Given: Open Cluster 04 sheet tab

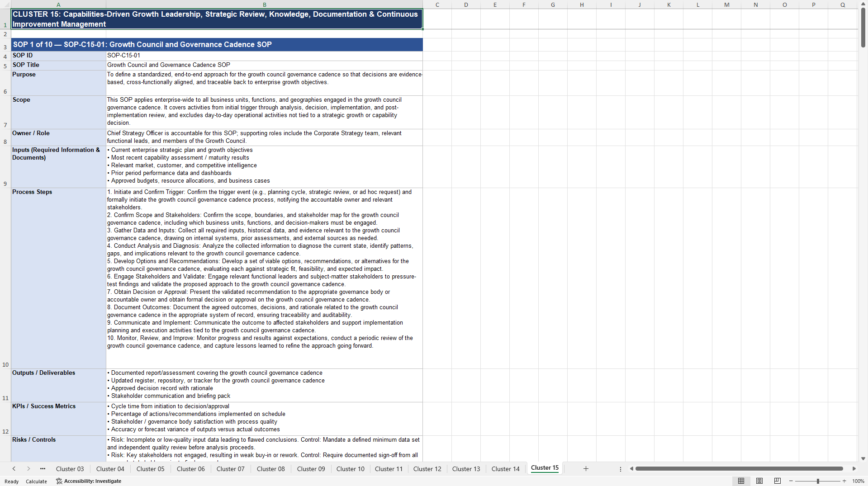Looking at the screenshot, I should tap(110, 469).
